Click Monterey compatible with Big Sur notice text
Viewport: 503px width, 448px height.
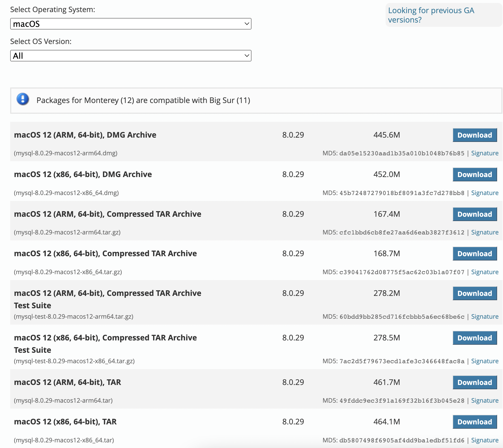tap(143, 100)
